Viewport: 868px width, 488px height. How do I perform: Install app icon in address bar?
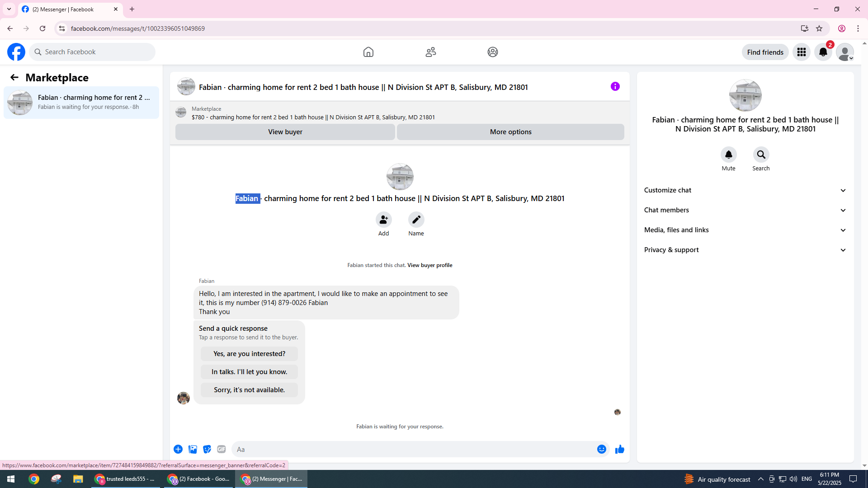tap(805, 28)
